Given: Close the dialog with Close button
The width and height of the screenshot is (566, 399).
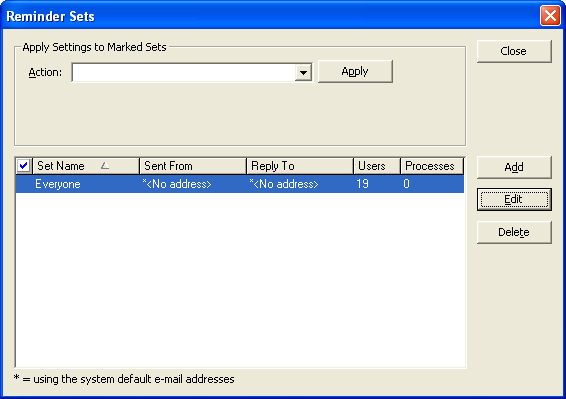Looking at the screenshot, I should (514, 51).
